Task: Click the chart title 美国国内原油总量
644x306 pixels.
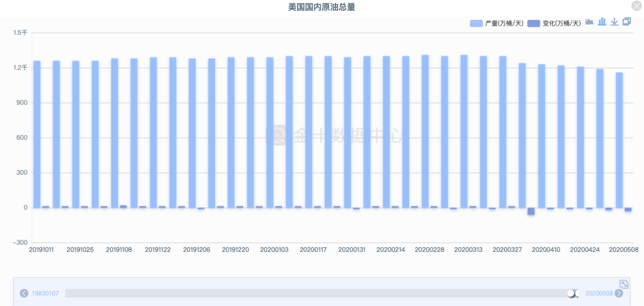Action: (322, 7)
